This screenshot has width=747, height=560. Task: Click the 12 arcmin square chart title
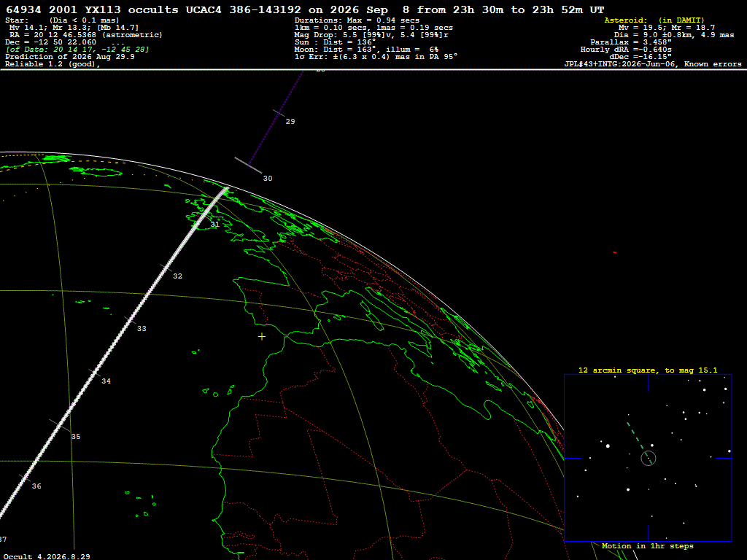pos(648,370)
